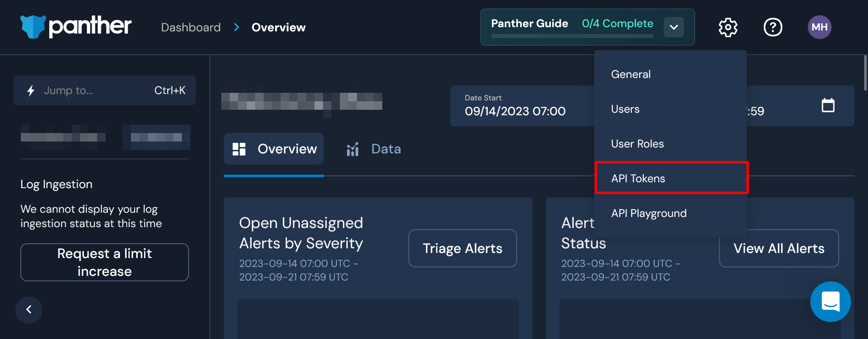Screen dimensions: 868x339
Task: Click the View All Alerts button
Action: tap(779, 248)
